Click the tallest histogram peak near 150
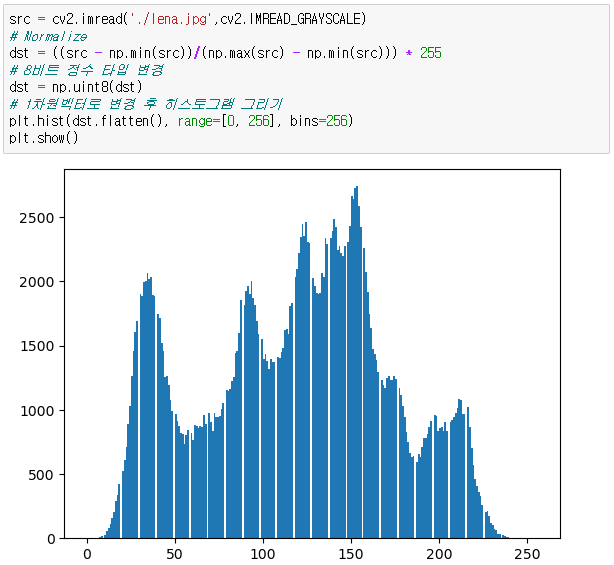Screen dimensions: 614x565 tap(355, 362)
